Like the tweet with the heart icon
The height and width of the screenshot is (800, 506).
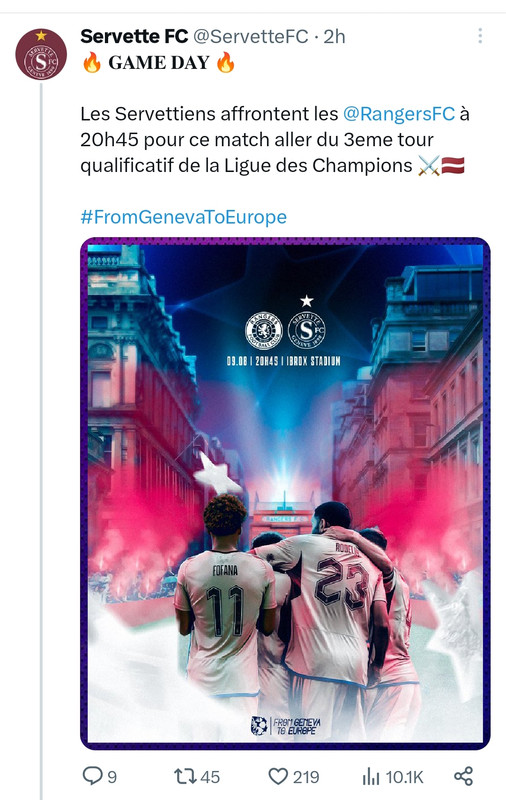point(278,777)
